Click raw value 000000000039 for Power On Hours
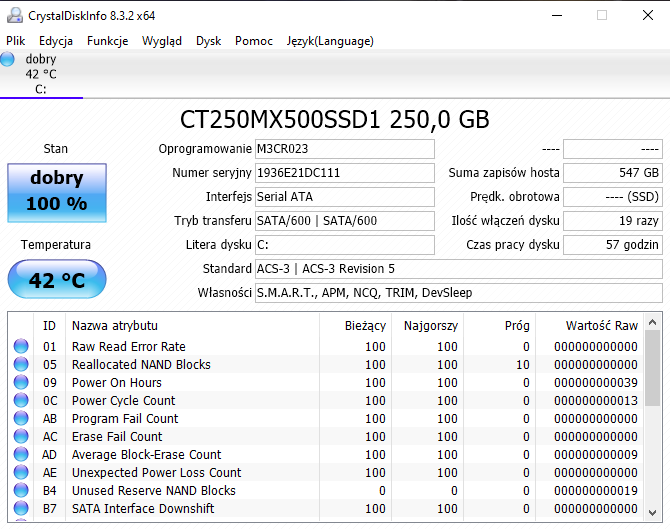Image resolution: width=670 pixels, height=529 pixels. click(596, 382)
